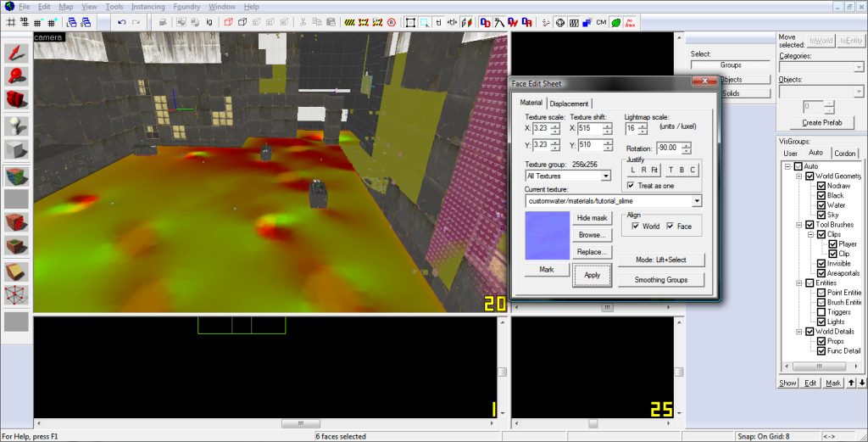The width and height of the screenshot is (868, 442).
Task: Toggle the 'no draw' icon
Action: point(630,23)
